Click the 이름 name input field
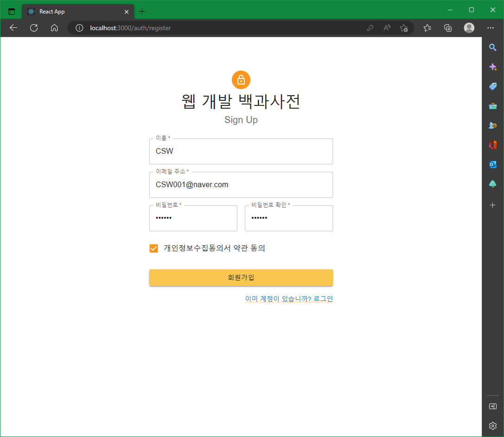The image size is (504, 437). pos(241,151)
